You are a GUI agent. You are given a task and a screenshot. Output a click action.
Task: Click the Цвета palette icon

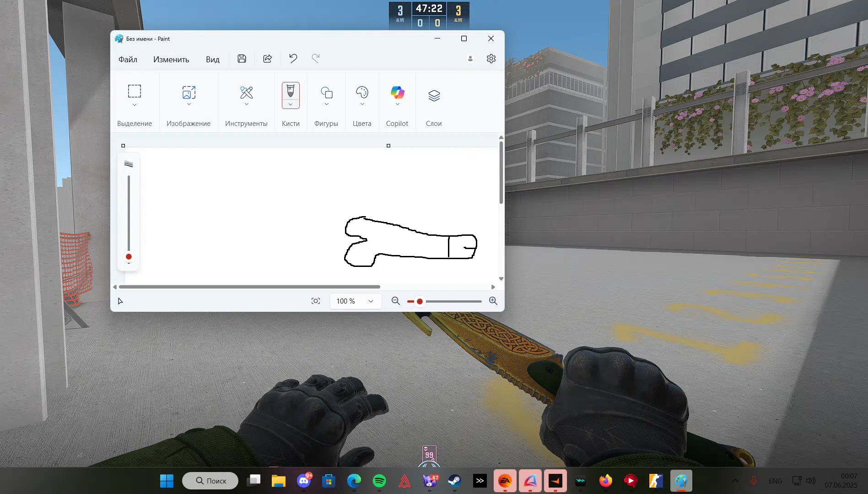click(x=362, y=92)
